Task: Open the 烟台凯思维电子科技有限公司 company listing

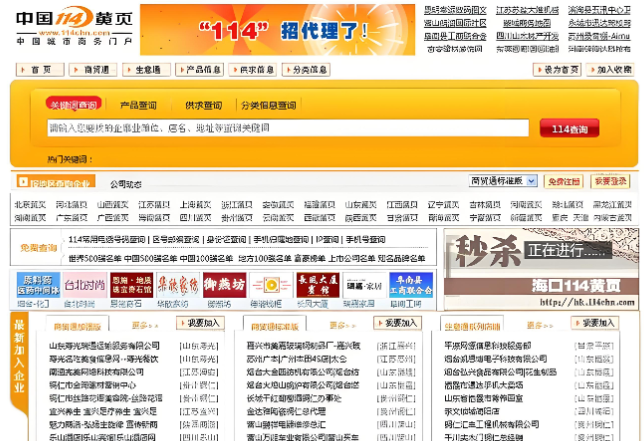Action: pos(495,359)
